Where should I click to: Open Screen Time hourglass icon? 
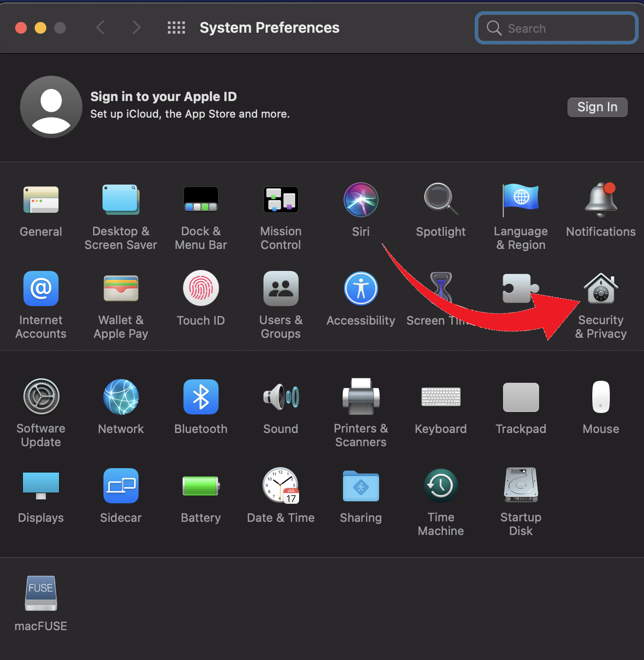pos(441,289)
